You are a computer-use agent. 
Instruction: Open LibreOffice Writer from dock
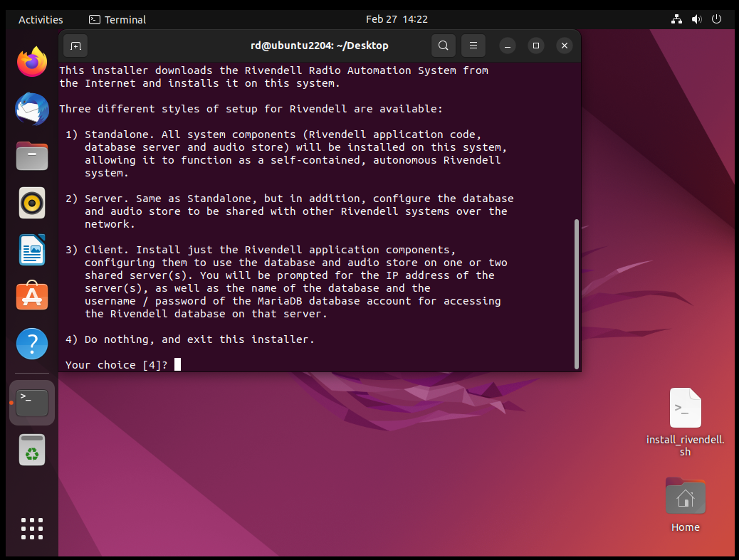(x=32, y=250)
